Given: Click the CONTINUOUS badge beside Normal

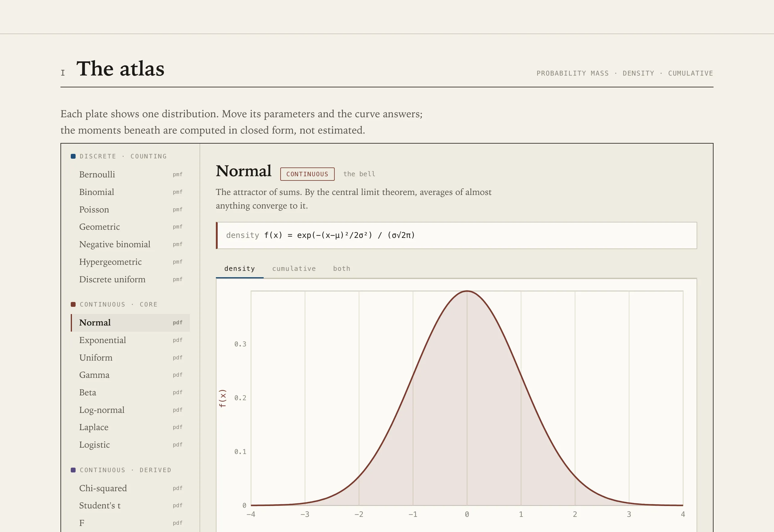Looking at the screenshot, I should [307, 174].
